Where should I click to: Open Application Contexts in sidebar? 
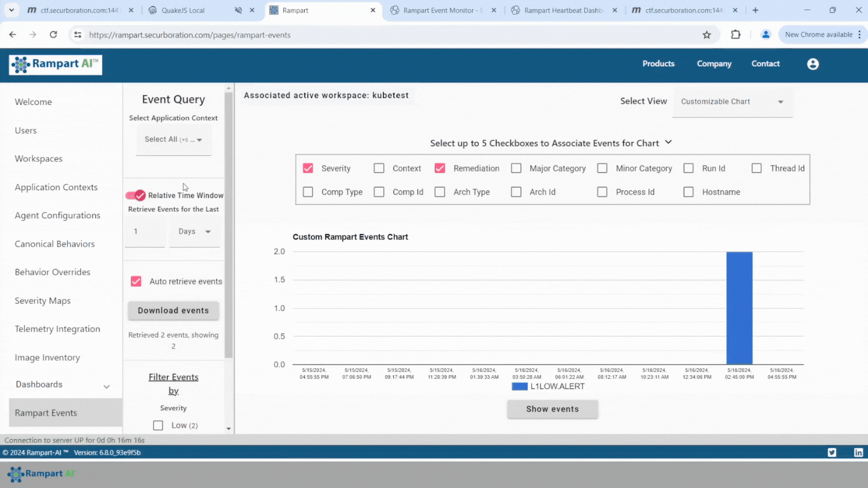tap(56, 188)
